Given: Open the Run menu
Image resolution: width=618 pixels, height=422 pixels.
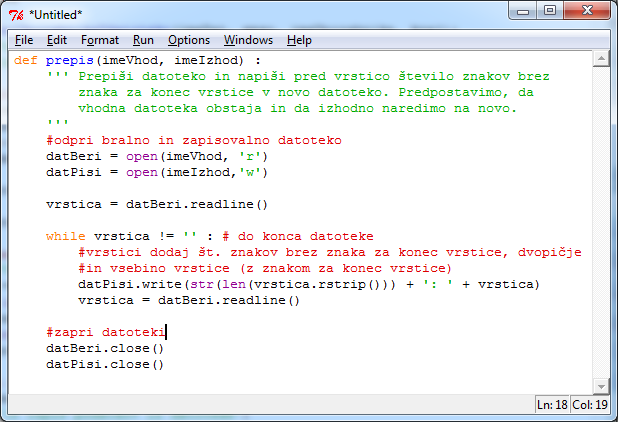Looking at the screenshot, I should (143, 40).
